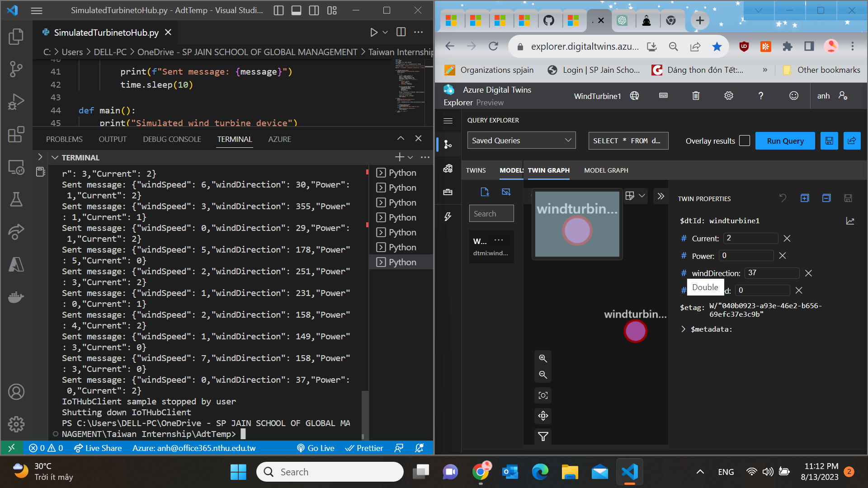Expand the $metadata property
868x488 pixels.
pyautogui.click(x=683, y=329)
